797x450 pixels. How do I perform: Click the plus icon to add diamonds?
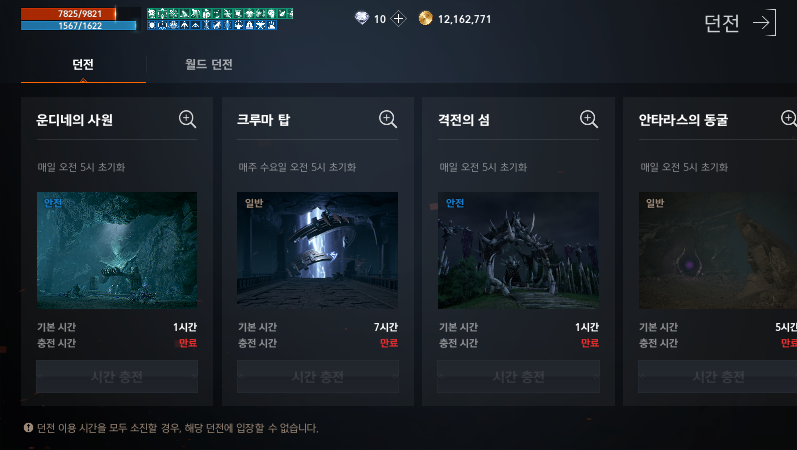point(398,19)
